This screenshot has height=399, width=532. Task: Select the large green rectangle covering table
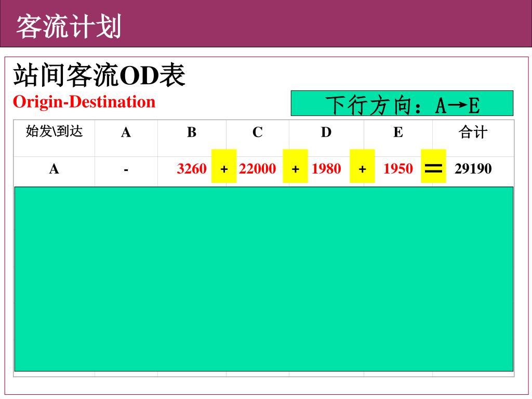(x=264, y=279)
